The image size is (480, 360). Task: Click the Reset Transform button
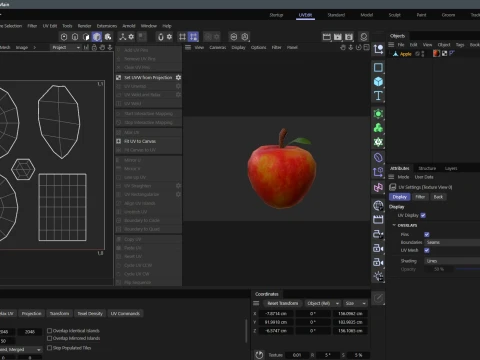(282, 303)
